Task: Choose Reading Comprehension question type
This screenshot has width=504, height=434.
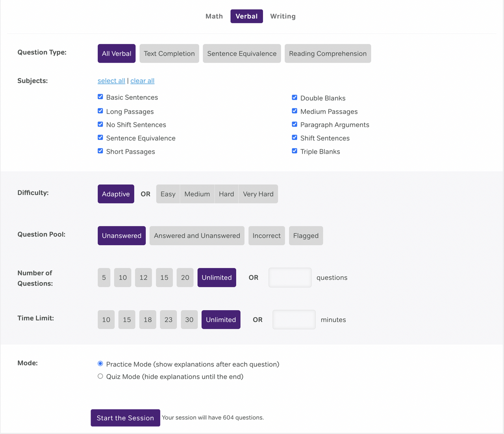Action: [327, 54]
